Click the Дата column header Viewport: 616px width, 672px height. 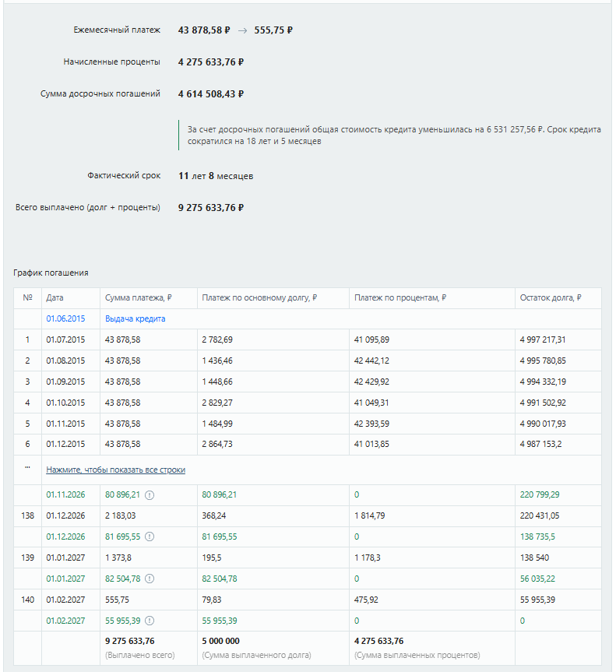[x=55, y=298]
